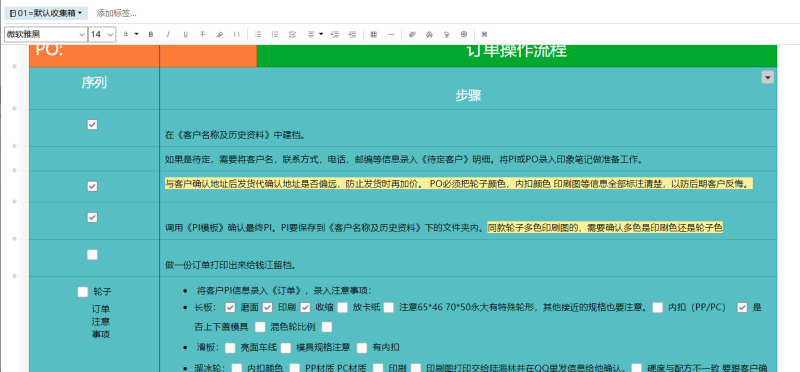Click the highlighter pen icon
Viewport: 800px width, 372px height.
219,34
